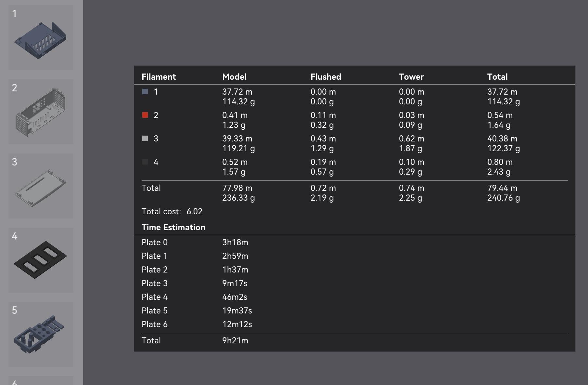Click filament 2 total 1.64 g

(x=499, y=125)
